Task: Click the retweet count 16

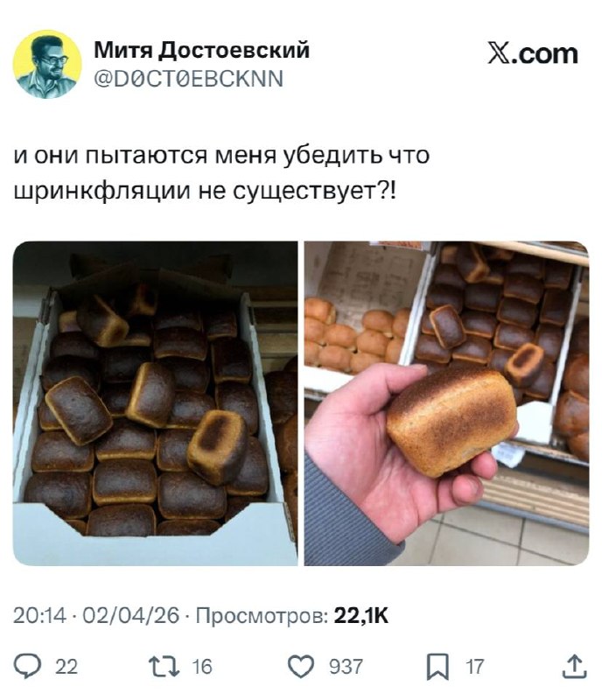Action: tap(202, 667)
